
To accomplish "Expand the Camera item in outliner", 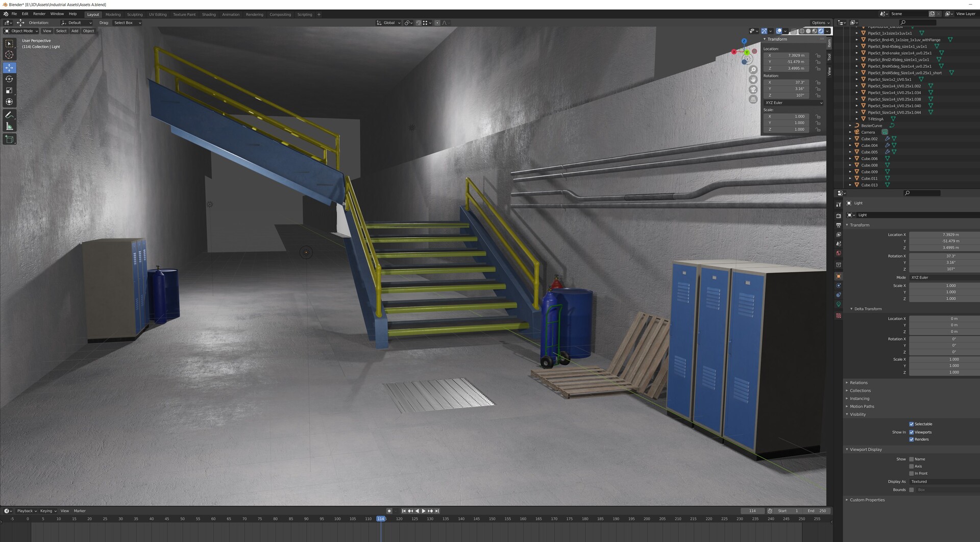I will point(850,132).
